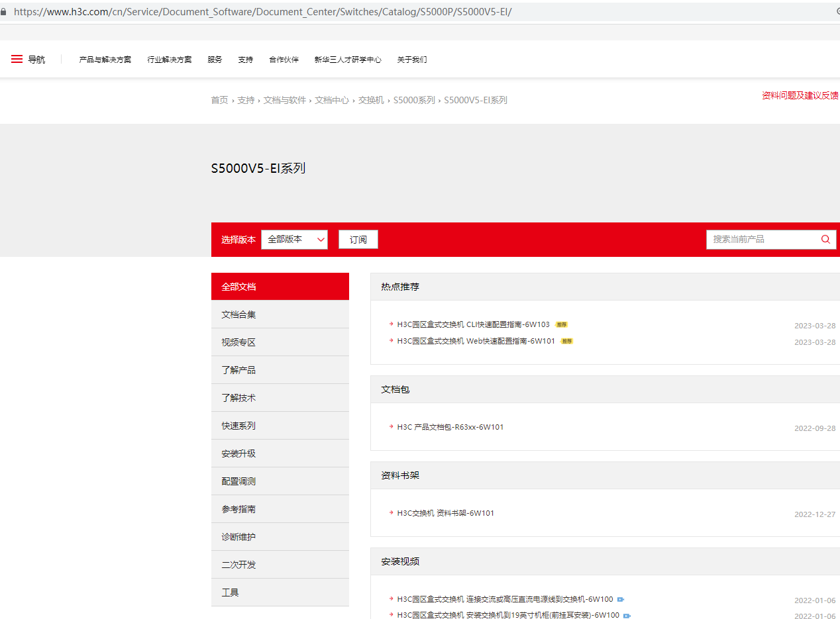840x619 pixels.
Task: Open 产品与解决方案 in top navigation
Action: [x=105, y=60]
